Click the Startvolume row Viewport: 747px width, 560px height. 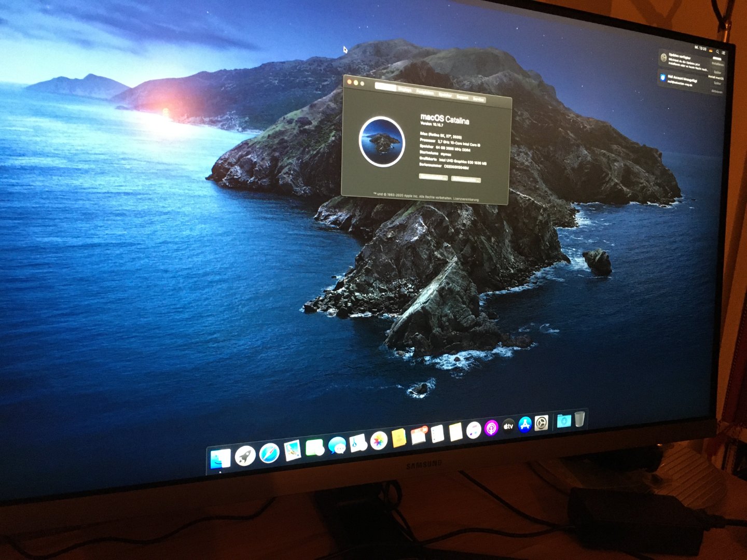click(x=435, y=153)
